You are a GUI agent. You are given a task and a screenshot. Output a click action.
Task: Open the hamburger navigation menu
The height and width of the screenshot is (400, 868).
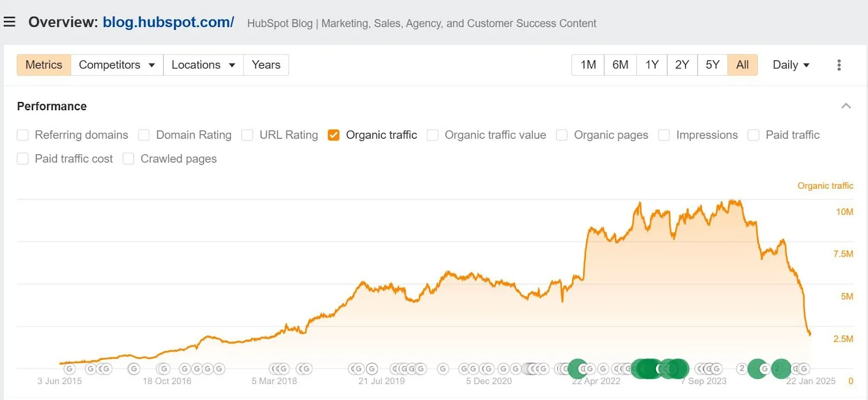(x=10, y=22)
